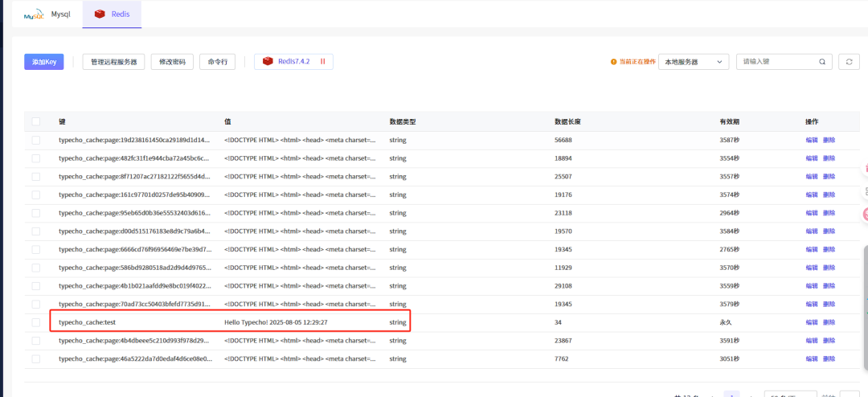Click the expiry value 3587秒

pyautogui.click(x=729, y=140)
